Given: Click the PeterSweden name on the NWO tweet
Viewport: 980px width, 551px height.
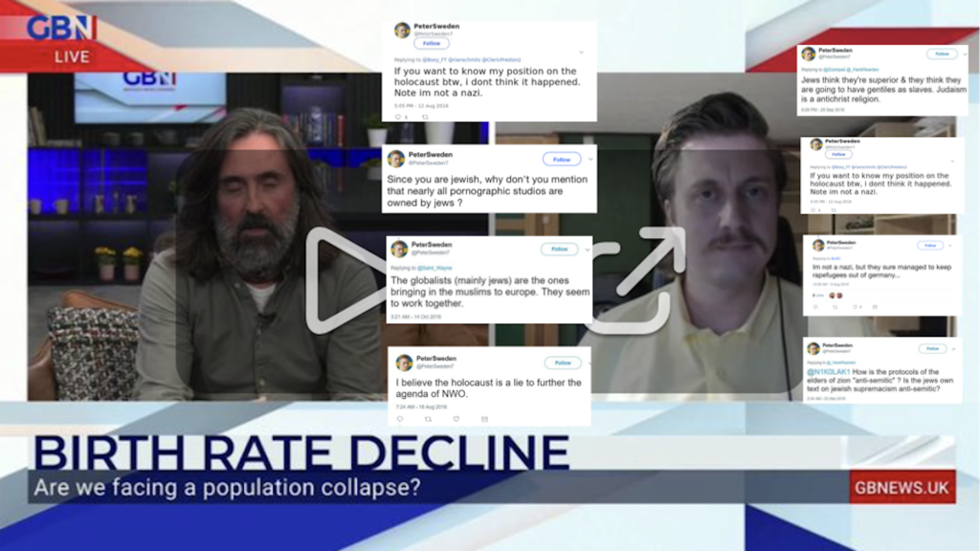Looking at the screenshot, I should tap(436, 359).
